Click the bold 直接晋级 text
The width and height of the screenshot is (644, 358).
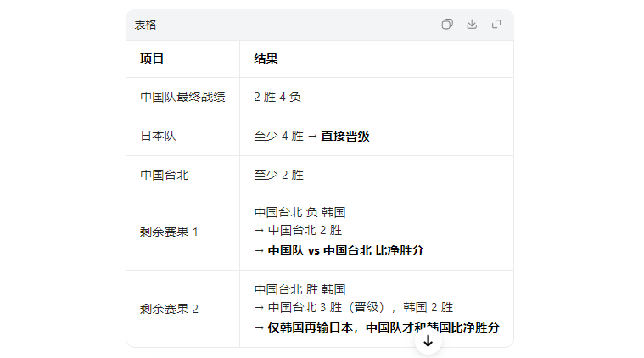344,136
